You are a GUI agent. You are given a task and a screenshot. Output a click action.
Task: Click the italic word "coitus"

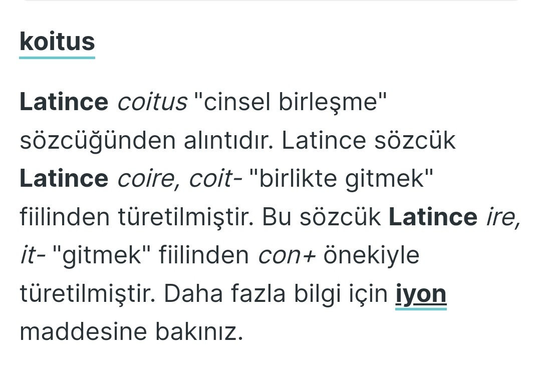pos(152,102)
